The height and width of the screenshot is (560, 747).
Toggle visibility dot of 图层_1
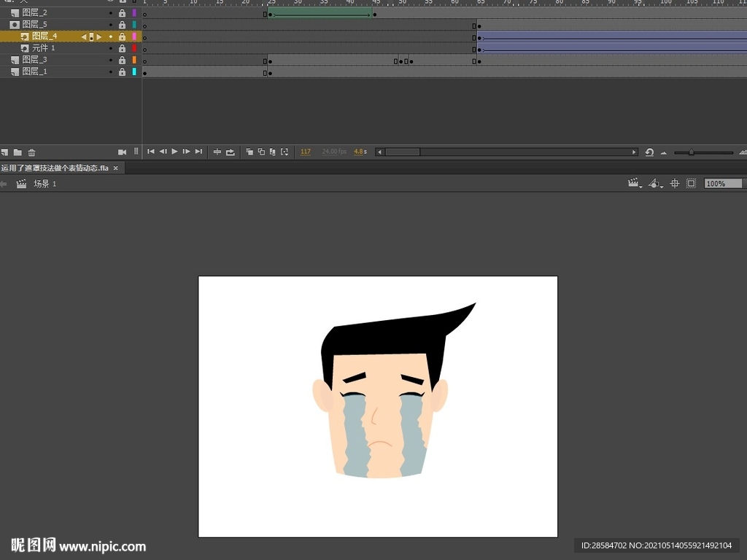pyautogui.click(x=111, y=72)
